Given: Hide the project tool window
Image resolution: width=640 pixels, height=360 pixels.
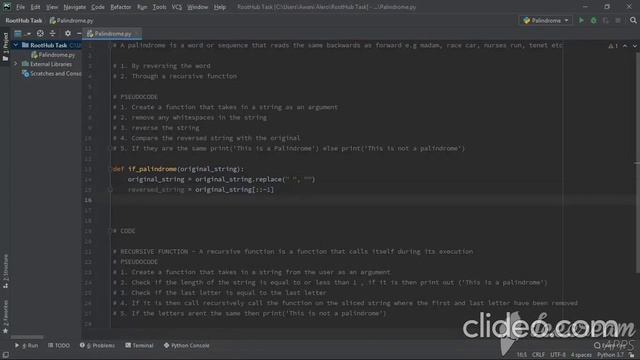Looking at the screenshot, I should [79, 33].
